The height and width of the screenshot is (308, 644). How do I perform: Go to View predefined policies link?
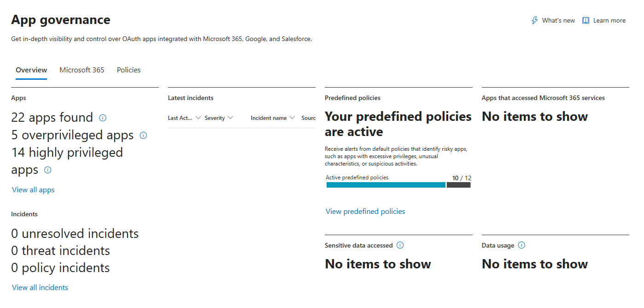[365, 212]
